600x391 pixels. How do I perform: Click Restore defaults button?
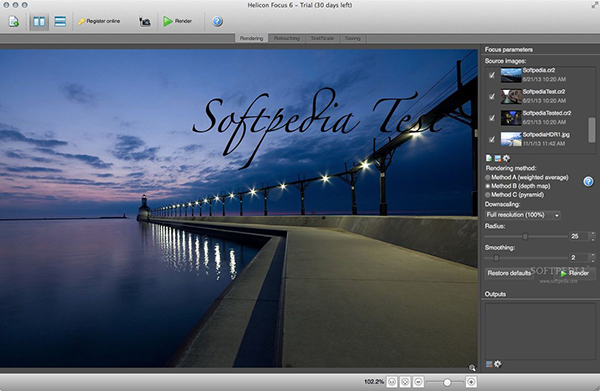coord(509,273)
